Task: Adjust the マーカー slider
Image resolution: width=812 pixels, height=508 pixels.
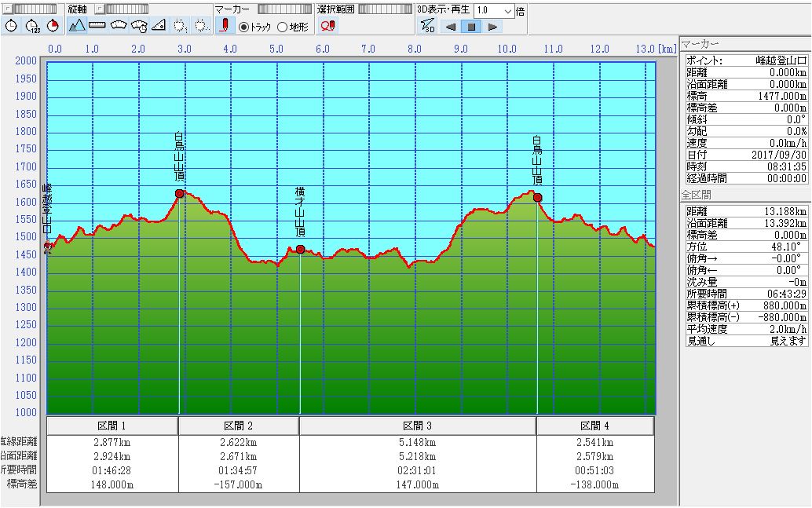Action: coord(285,9)
